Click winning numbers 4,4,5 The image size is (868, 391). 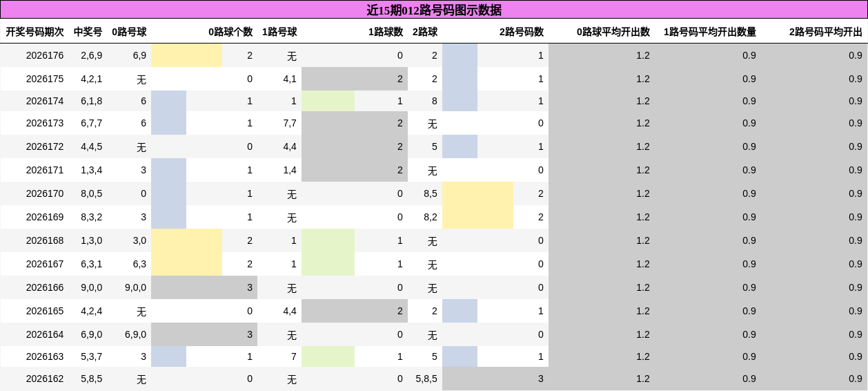(92, 146)
